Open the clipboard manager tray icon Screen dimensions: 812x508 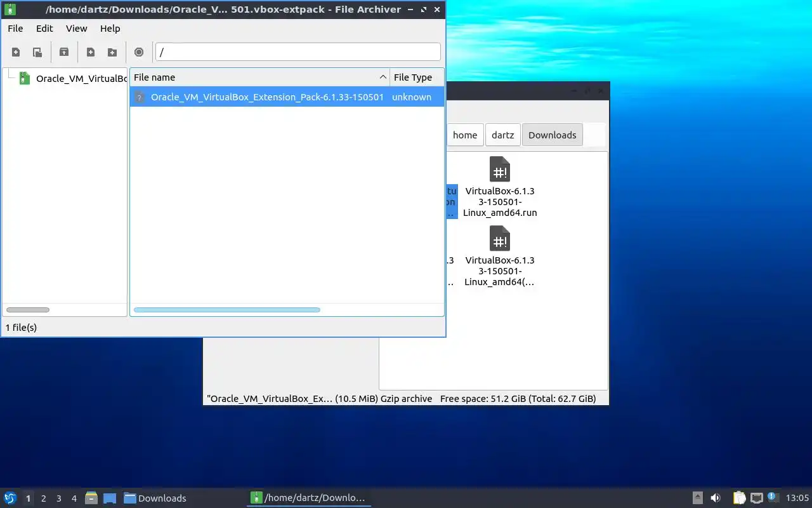coord(739,498)
